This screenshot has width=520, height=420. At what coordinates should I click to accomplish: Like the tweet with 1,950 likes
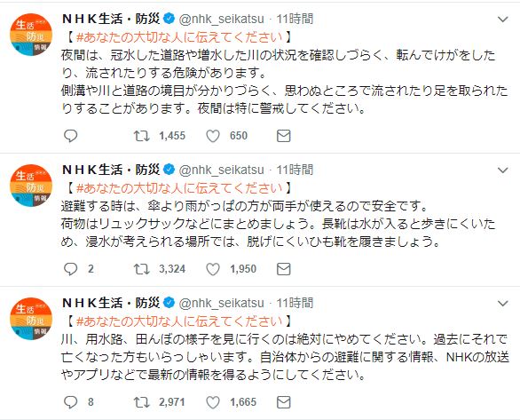[213, 269]
